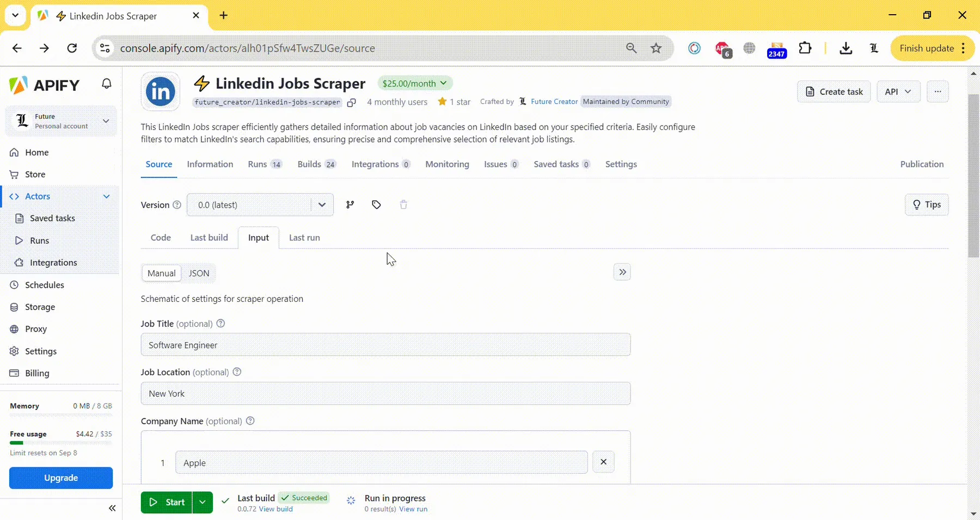The image size is (980, 520).
Task: Click the Version help question icon
Action: tap(177, 205)
